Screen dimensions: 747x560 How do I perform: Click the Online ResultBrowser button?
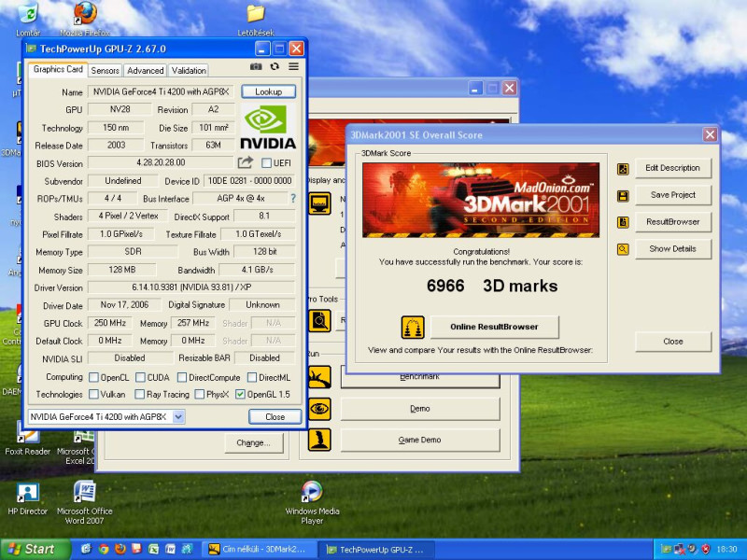(x=494, y=327)
